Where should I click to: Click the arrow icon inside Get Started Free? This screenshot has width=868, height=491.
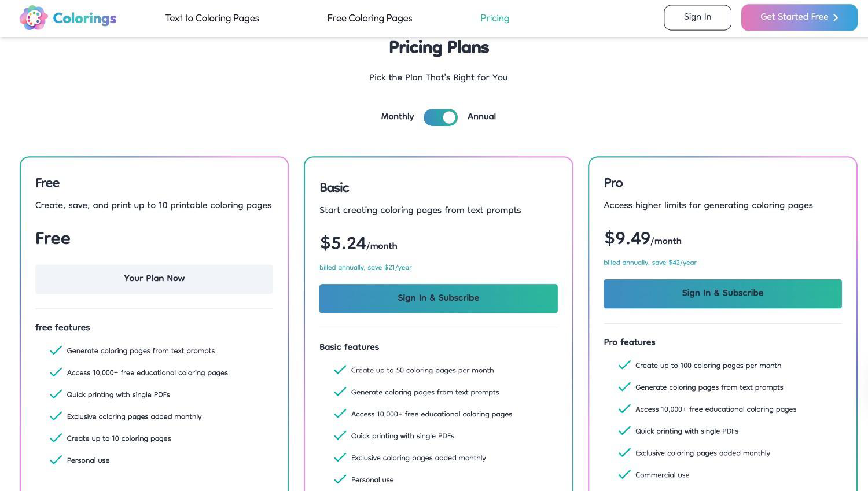click(x=835, y=17)
